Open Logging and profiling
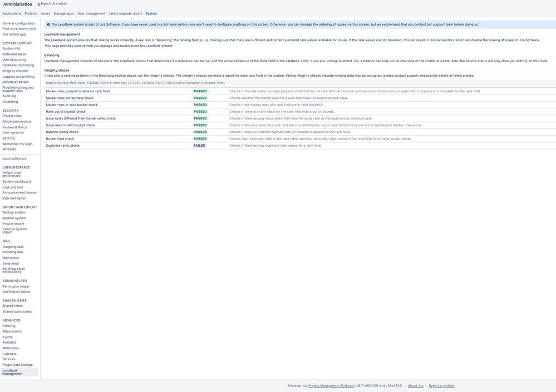The height and width of the screenshot is (392, 556). click(x=18, y=77)
